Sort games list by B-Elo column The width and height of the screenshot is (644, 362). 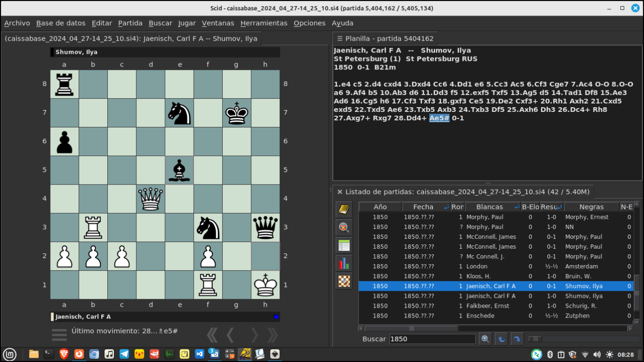pyautogui.click(x=531, y=207)
